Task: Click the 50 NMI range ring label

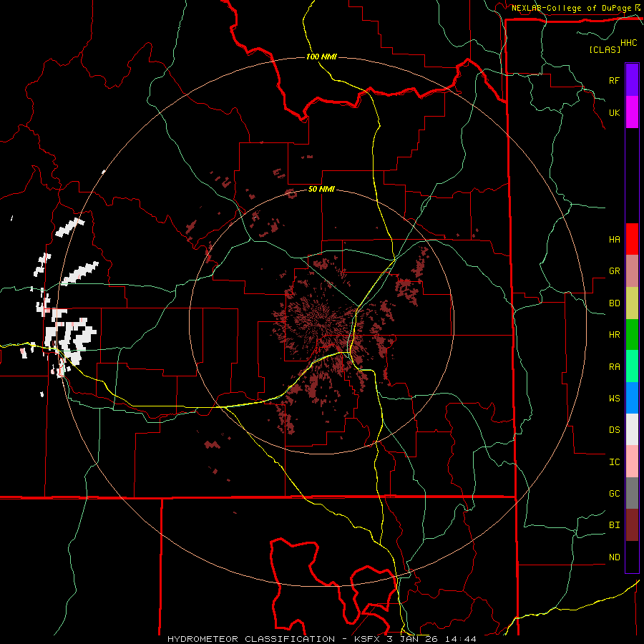Action: click(321, 190)
